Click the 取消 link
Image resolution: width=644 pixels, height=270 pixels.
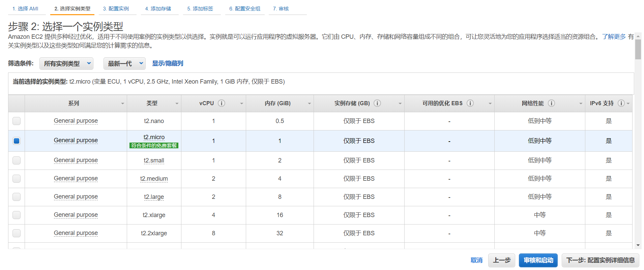click(476, 260)
